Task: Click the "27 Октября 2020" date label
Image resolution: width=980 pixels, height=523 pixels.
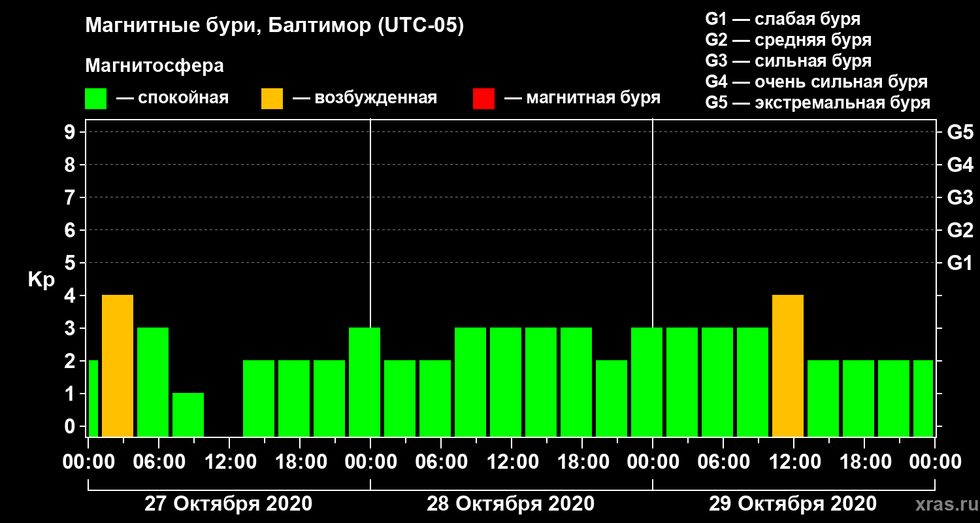Action: point(228,504)
